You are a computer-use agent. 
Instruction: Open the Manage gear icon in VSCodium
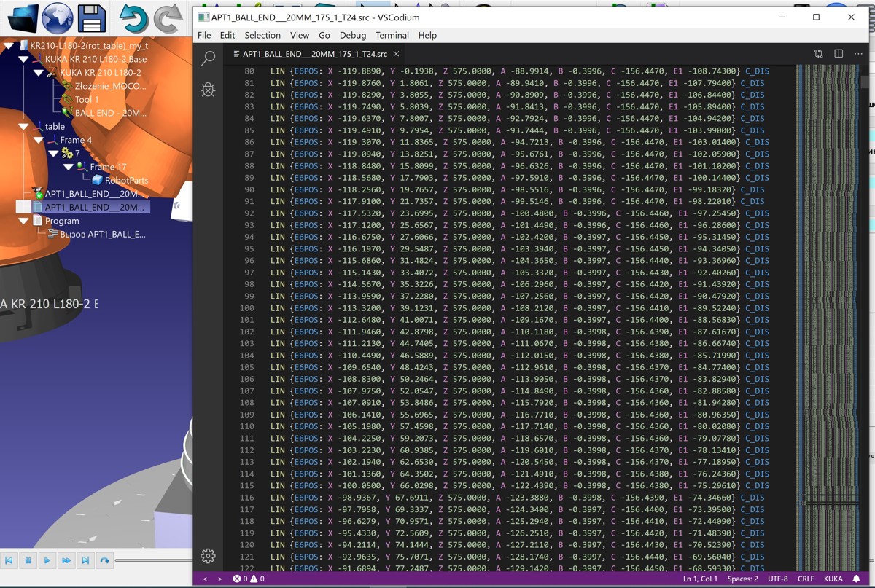209,555
